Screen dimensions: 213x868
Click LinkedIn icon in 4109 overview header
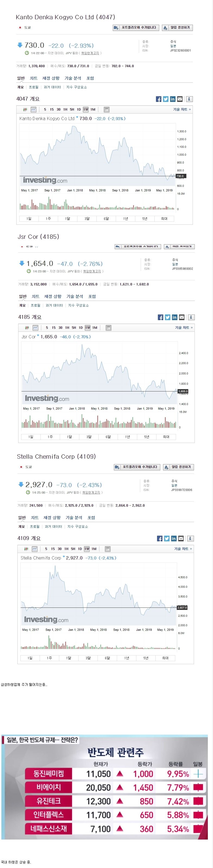tap(174, 538)
